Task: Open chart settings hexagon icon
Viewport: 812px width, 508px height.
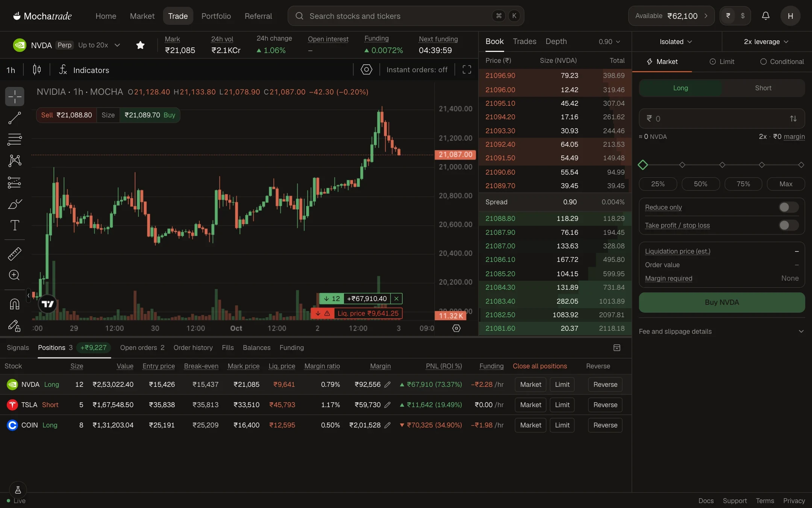Action: click(x=367, y=70)
